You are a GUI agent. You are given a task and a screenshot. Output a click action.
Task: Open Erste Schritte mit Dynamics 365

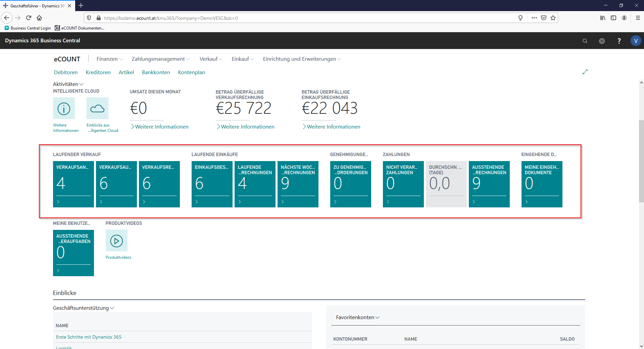coord(89,337)
